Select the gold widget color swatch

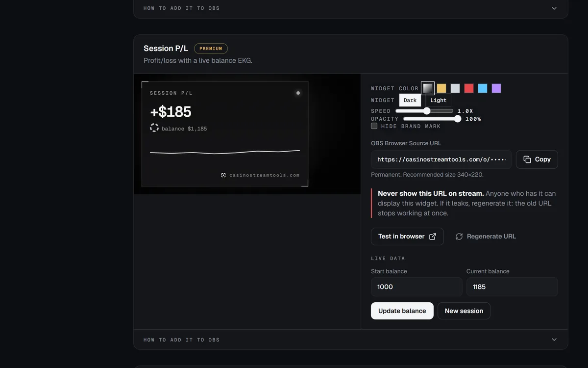[x=441, y=88]
